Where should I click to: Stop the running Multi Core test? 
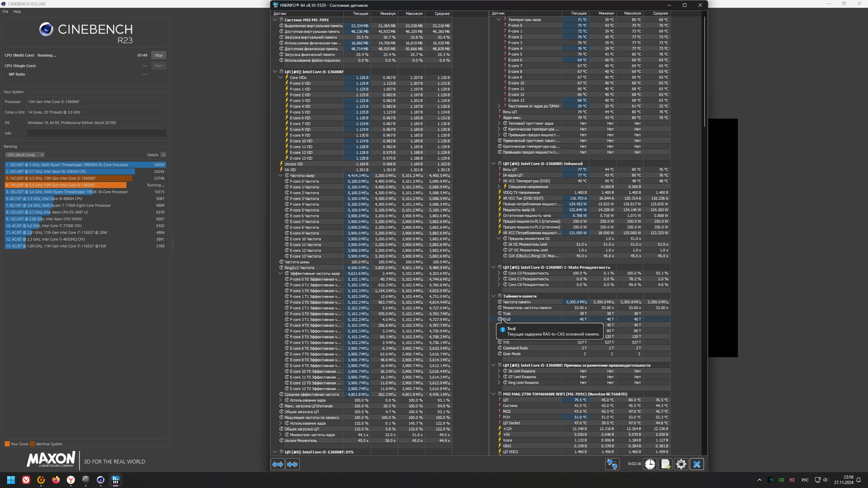point(158,55)
